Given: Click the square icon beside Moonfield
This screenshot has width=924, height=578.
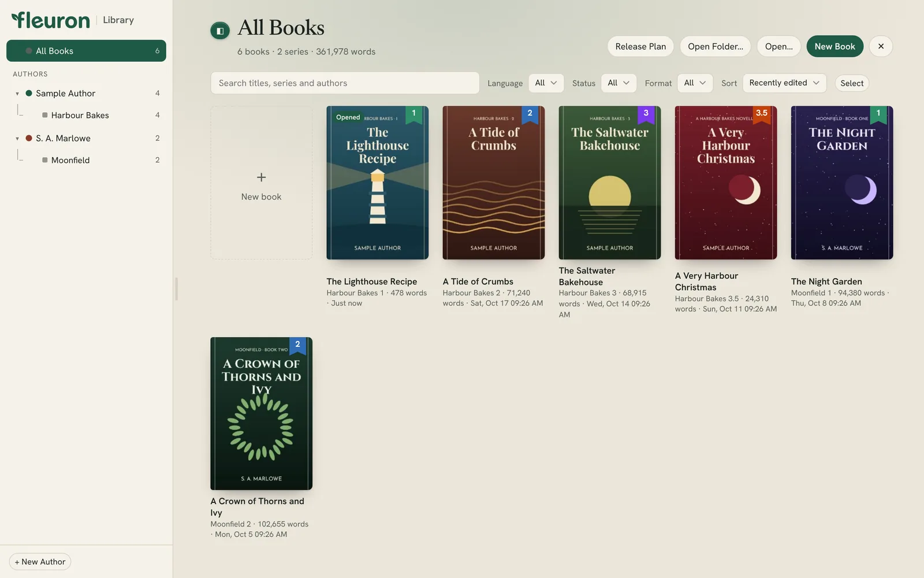Looking at the screenshot, I should click(x=45, y=160).
